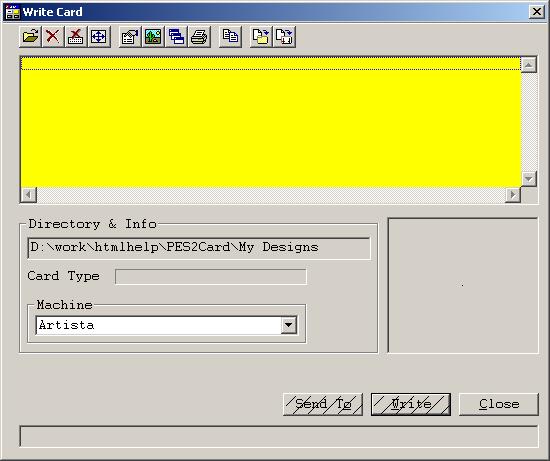
Task: Click the printer toolbar icon
Action: click(x=199, y=36)
